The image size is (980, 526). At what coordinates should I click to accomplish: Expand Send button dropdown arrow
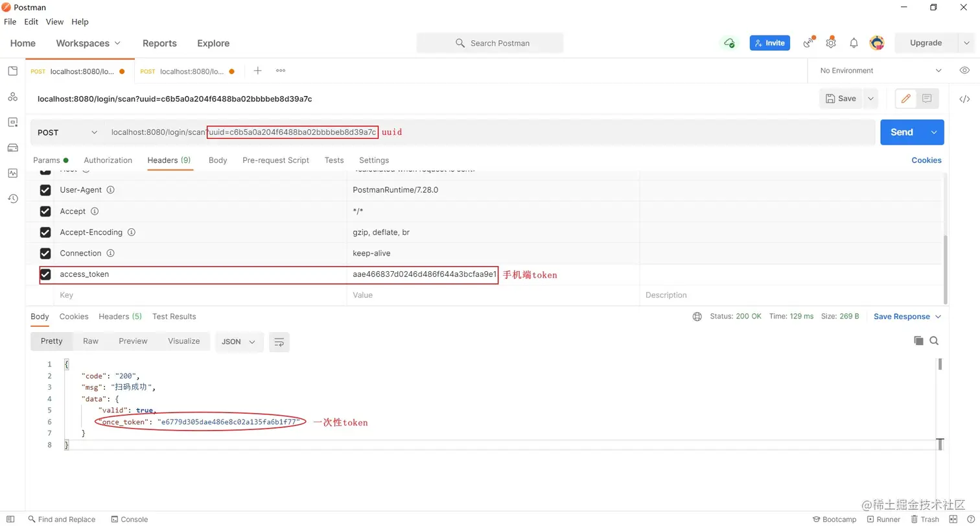pyautogui.click(x=934, y=132)
